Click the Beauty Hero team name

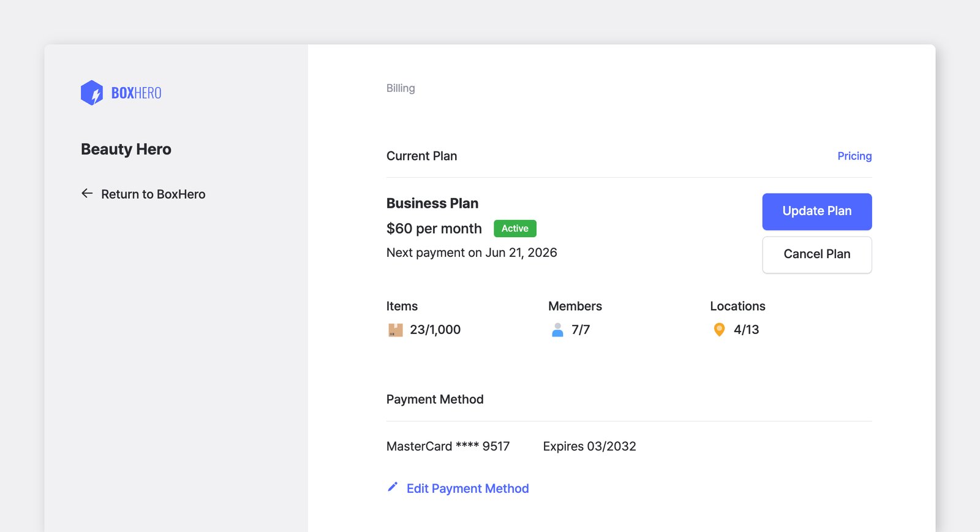click(126, 150)
